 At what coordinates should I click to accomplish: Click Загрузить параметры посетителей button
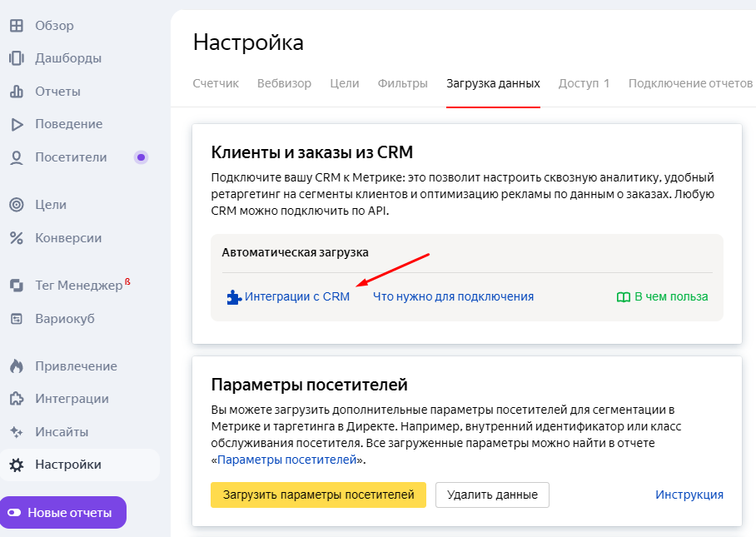click(x=318, y=495)
